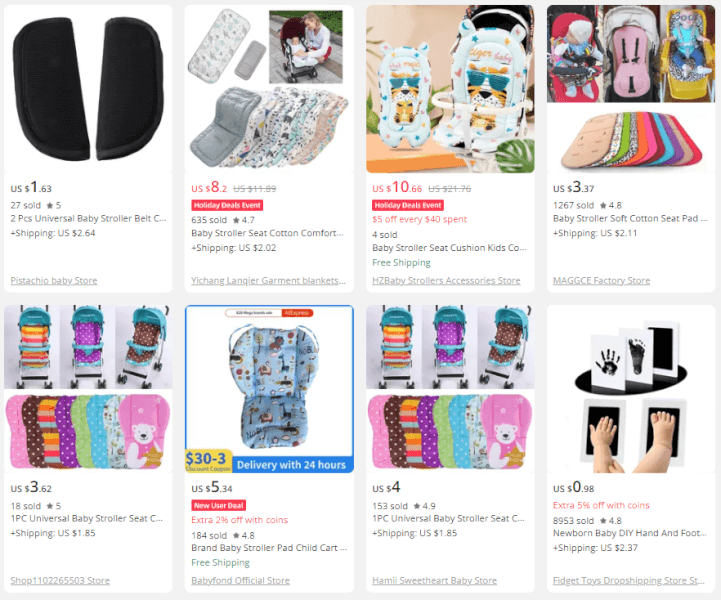Viewport: 721px width, 600px height.
Task: Click the New User Deal badge
Action: [218, 505]
